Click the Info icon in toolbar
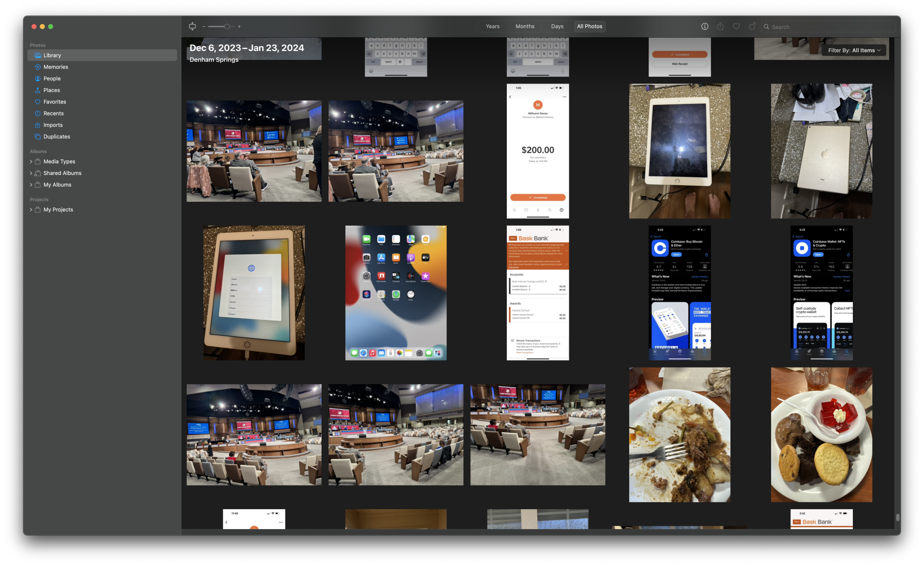Viewport: 924px width, 566px height. 705,26
